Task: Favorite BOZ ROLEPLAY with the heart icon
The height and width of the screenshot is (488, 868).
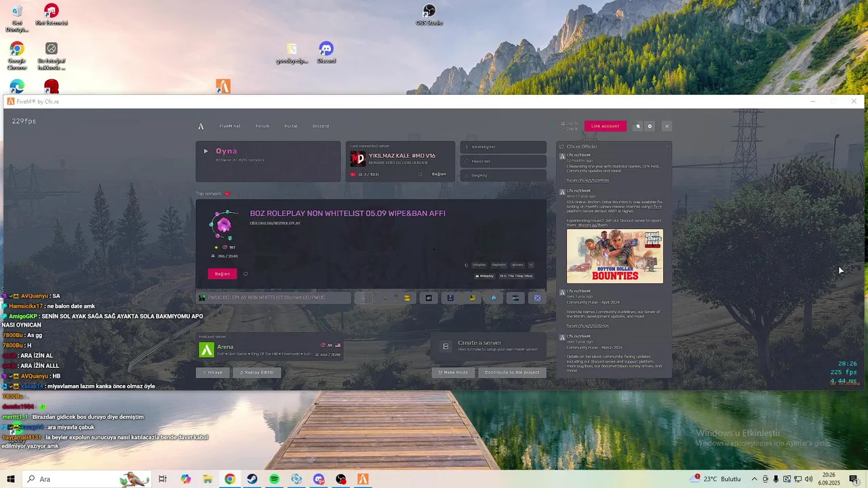Action: click(245, 274)
